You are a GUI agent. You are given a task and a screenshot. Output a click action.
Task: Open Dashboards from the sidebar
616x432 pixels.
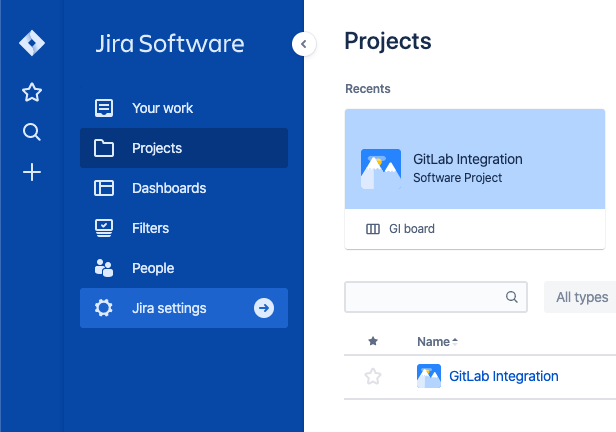(x=168, y=188)
